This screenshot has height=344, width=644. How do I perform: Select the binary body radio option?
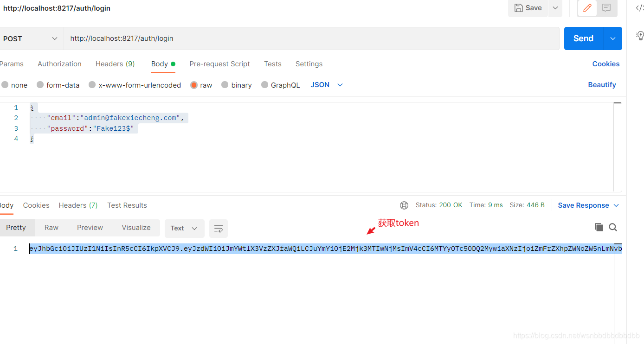pyautogui.click(x=225, y=85)
